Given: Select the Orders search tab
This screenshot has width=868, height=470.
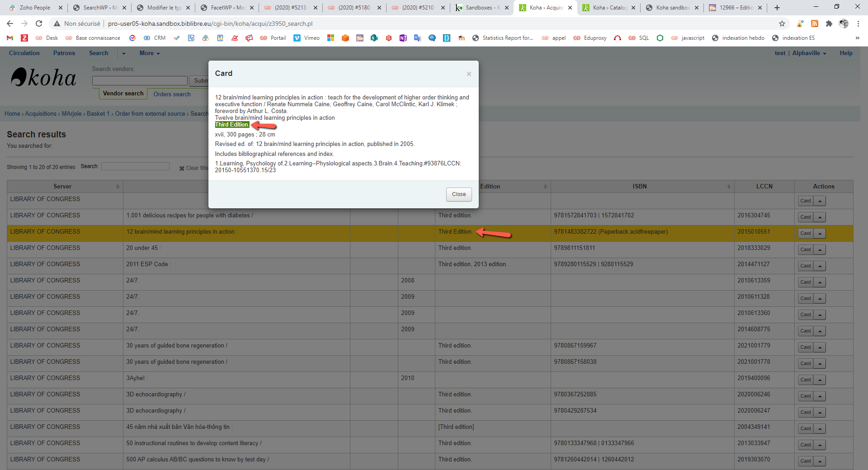Looking at the screenshot, I should 172,94.
